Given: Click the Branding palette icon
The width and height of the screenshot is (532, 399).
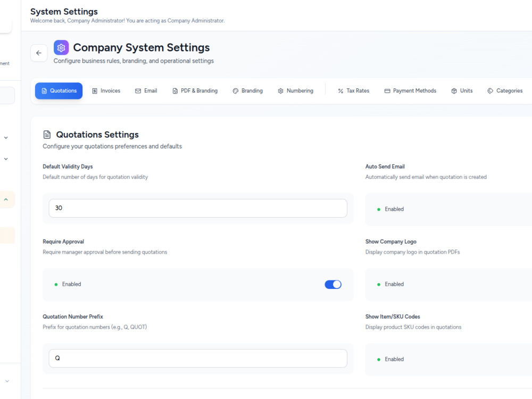Looking at the screenshot, I should point(236,91).
